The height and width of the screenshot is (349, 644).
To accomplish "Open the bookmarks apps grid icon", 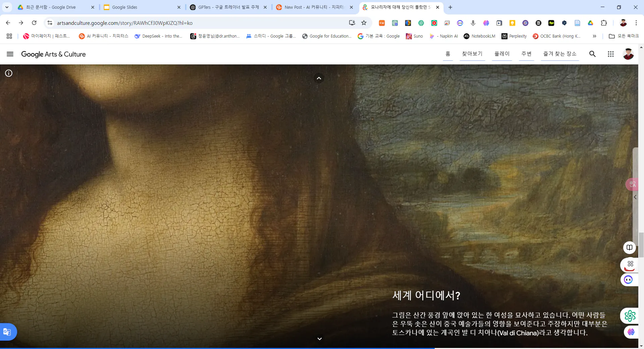I will (x=9, y=36).
